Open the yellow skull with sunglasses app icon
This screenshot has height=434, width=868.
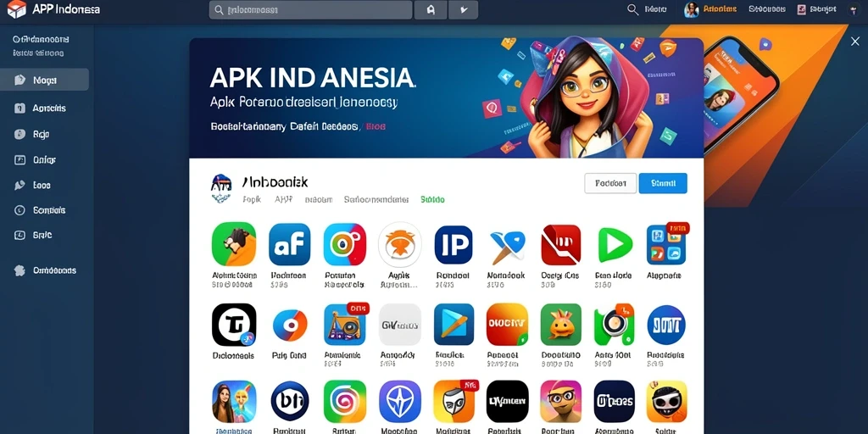[x=666, y=402]
